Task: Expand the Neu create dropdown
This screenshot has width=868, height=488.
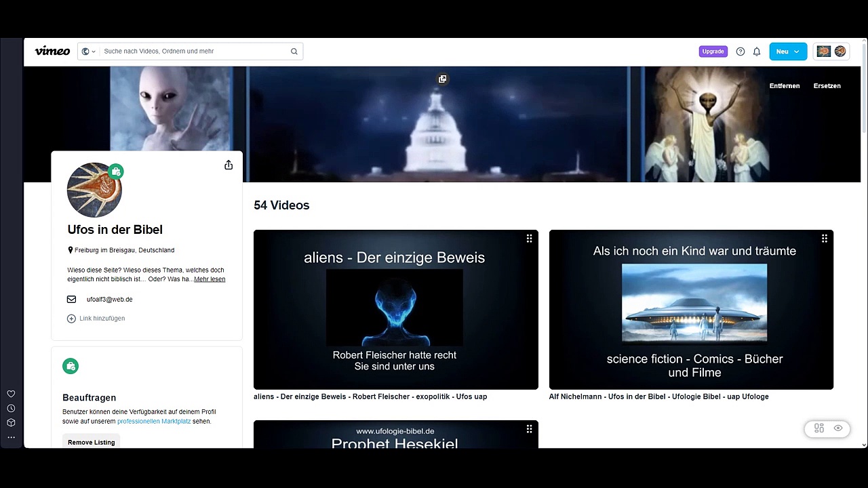Action: tap(788, 52)
